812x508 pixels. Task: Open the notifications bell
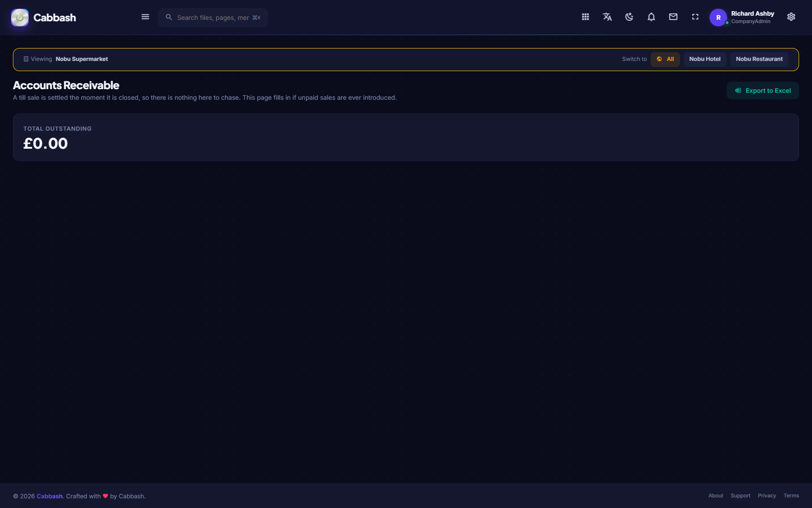(x=651, y=17)
